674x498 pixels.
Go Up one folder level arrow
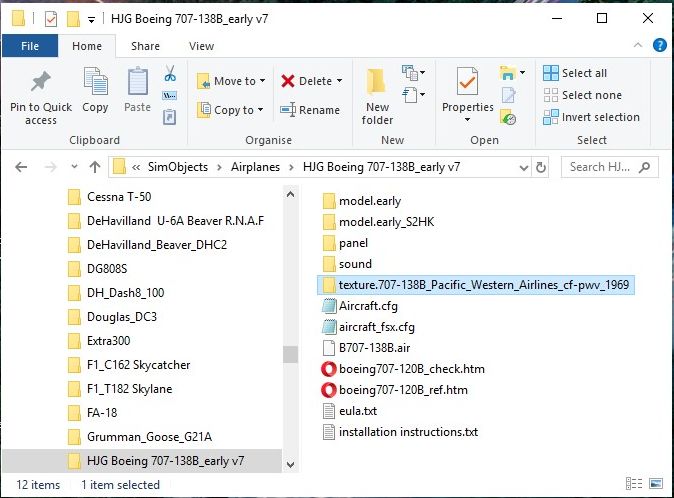tap(95, 167)
